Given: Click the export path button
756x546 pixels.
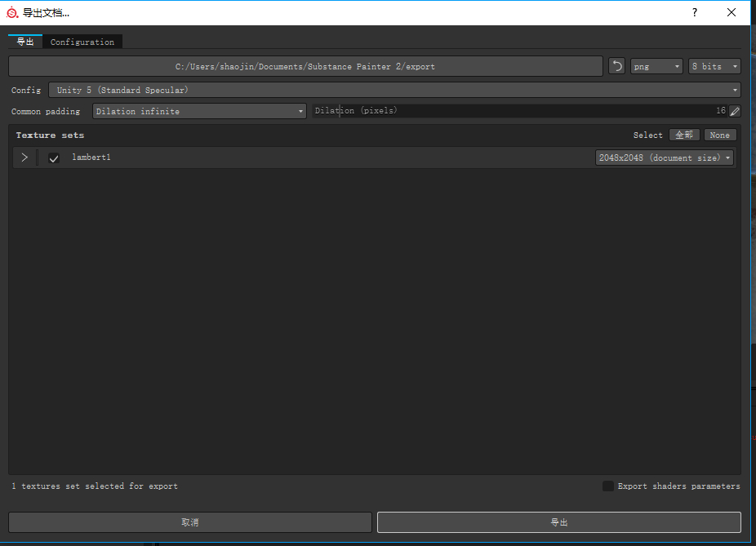Looking at the screenshot, I should 305,66.
